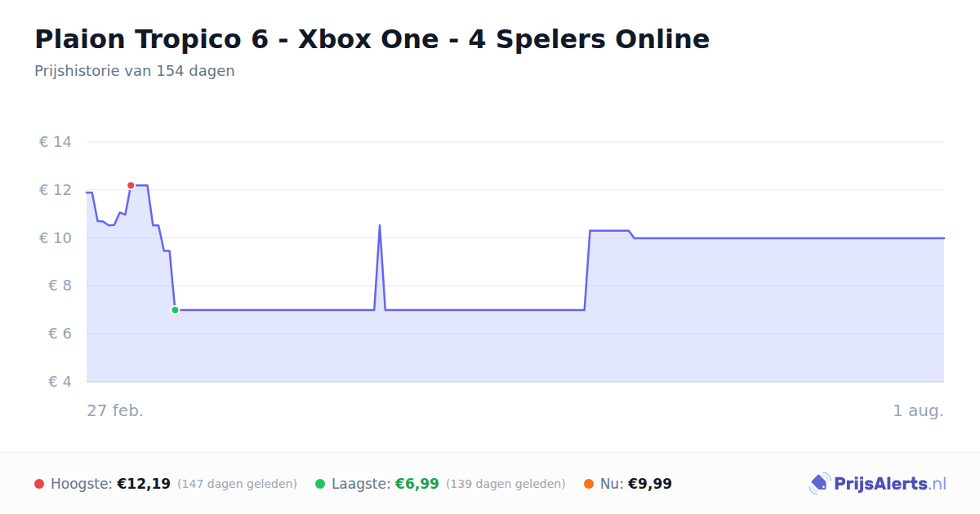Screen dimensions: 980x514
Task: Click the orange Nu legend dot
Action: (x=589, y=484)
